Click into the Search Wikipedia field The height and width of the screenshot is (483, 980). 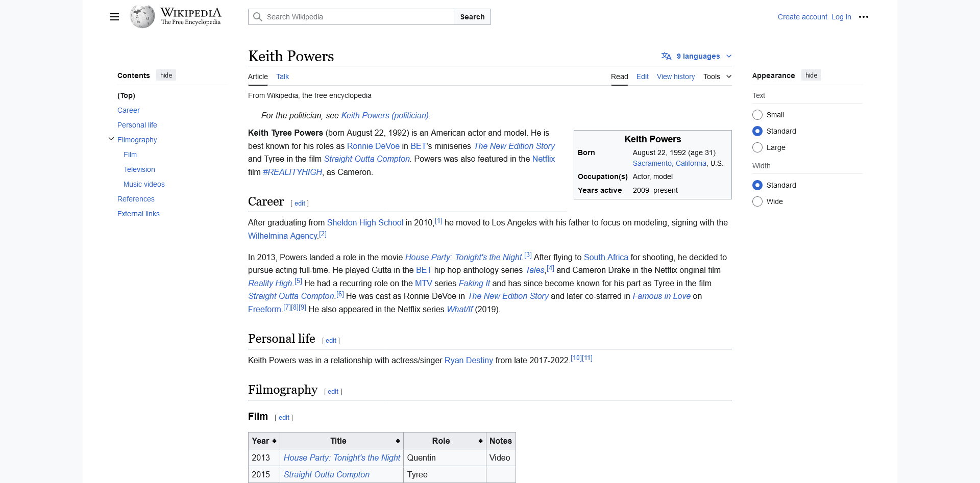[x=357, y=17]
